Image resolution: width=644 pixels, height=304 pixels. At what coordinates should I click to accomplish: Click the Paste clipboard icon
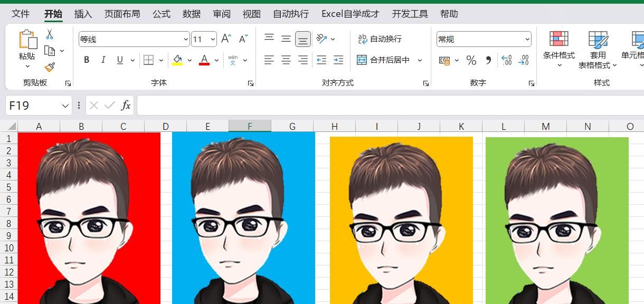click(27, 40)
